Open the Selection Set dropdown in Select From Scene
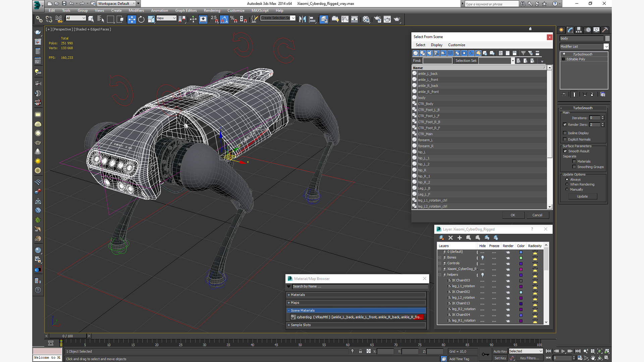This screenshot has height=362, width=644. pos(513,61)
